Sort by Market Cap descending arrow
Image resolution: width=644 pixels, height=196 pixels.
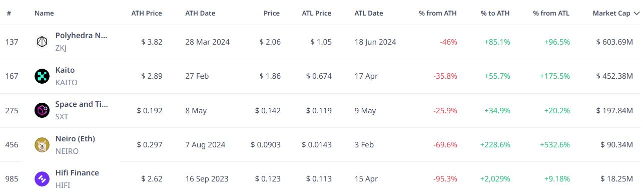coord(636,14)
